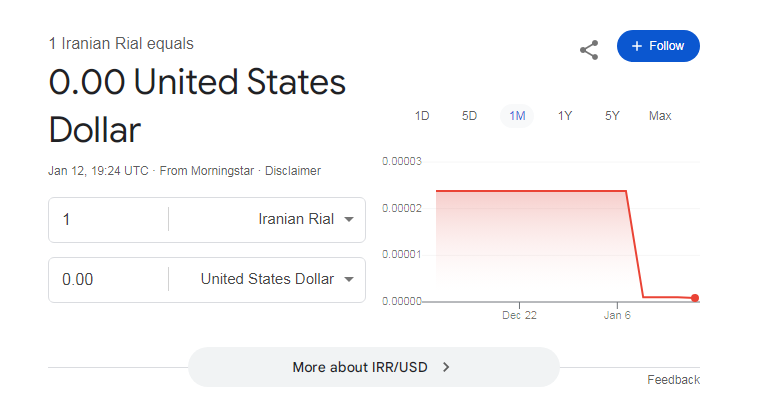Select the 1D time range tab

click(422, 116)
